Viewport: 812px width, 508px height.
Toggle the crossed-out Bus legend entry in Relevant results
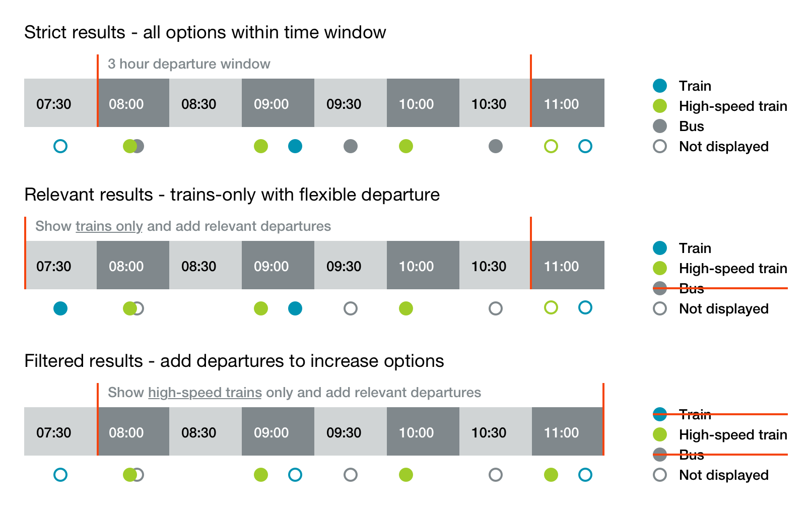[x=691, y=289]
